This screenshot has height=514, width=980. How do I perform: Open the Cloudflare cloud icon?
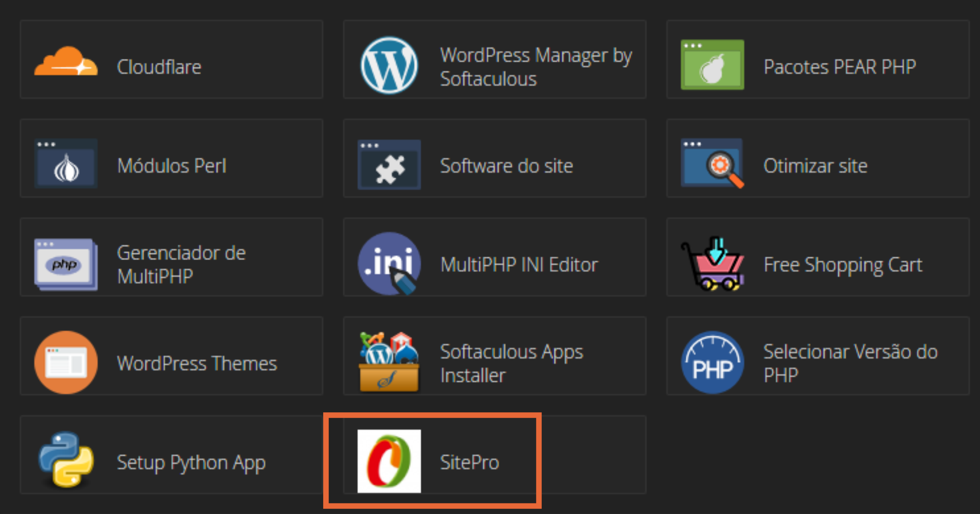[66, 61]
